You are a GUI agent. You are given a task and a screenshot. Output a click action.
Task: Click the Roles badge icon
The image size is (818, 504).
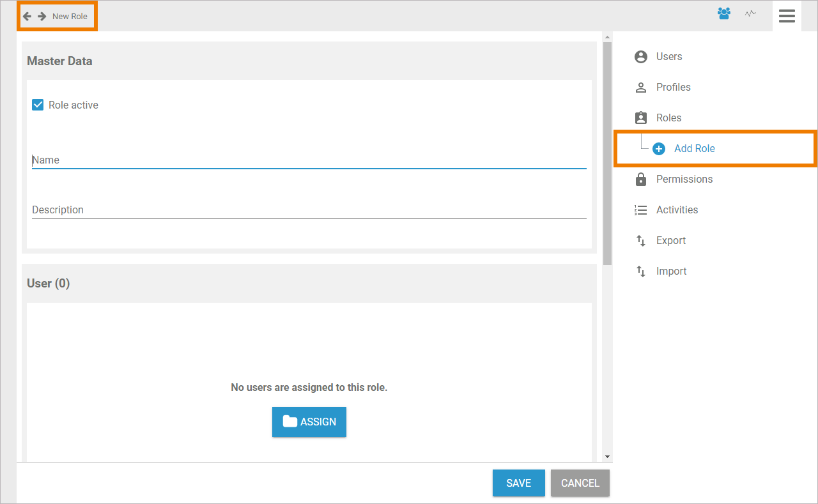coord(641,118)
